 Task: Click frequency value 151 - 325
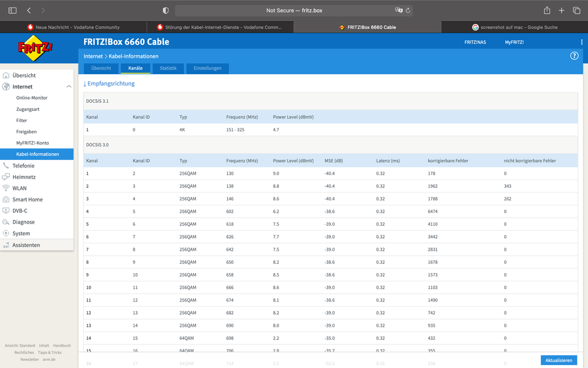(x=235, y=130)
